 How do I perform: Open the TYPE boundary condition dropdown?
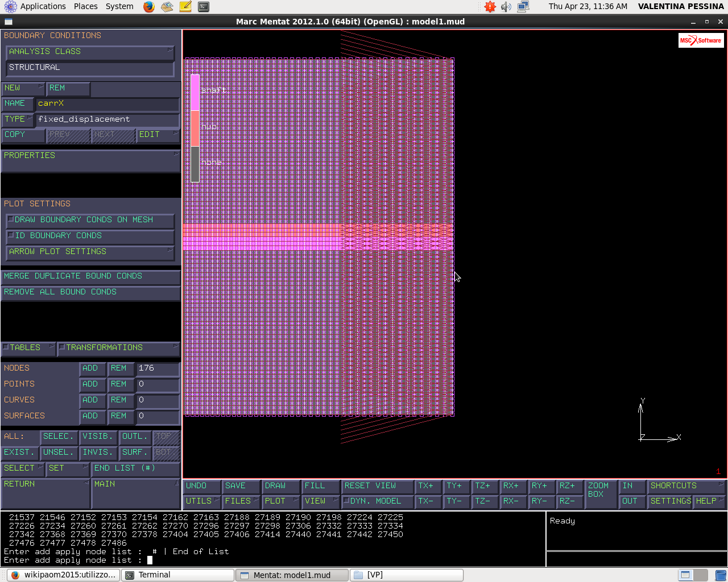tap(18, 119)
